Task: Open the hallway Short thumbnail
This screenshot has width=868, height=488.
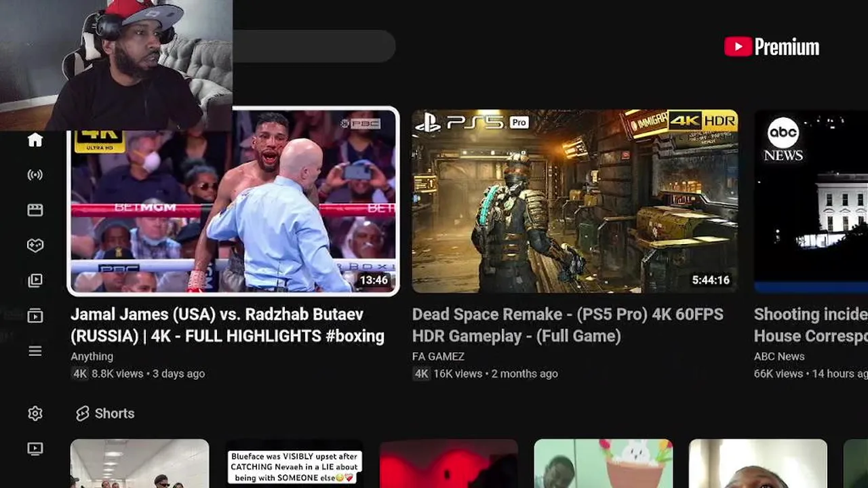Action: (x=140, y=464)
